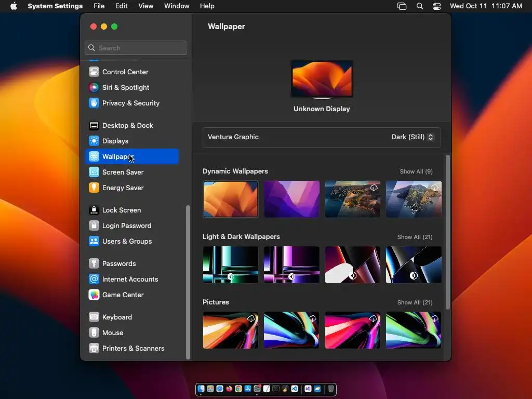Viewport: 532px width, 399px height.
Task: Open App Store from the Dock
Action: [x=248, y=389]
